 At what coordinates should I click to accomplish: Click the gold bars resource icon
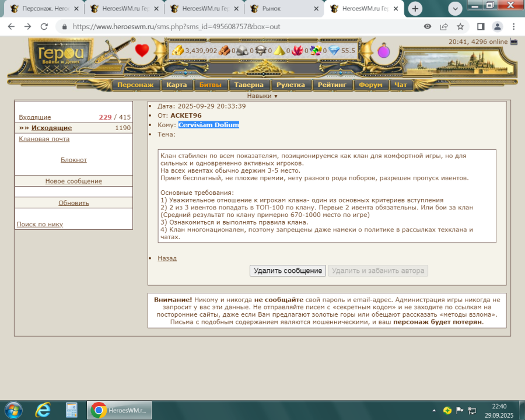[x=177, y=51]
